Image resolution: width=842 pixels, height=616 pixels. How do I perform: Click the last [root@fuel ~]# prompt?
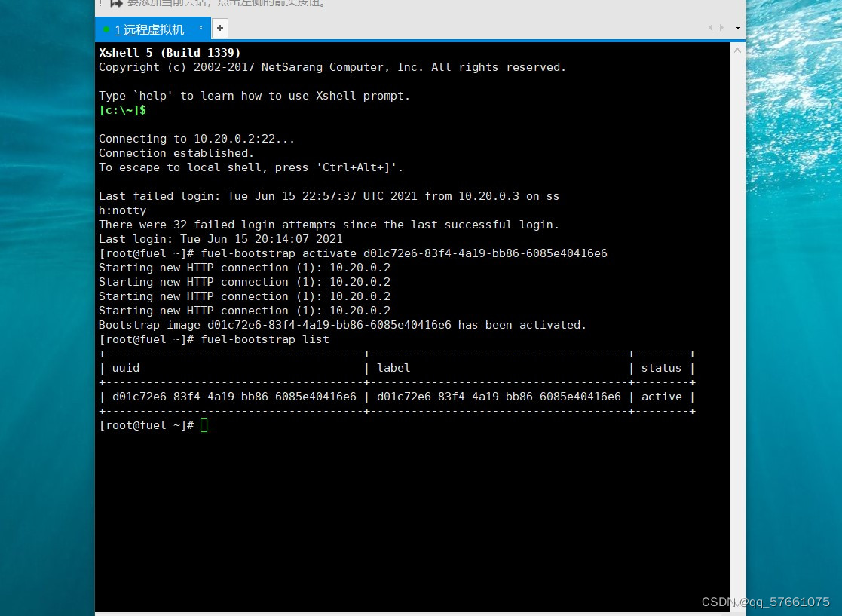point(145,424)
